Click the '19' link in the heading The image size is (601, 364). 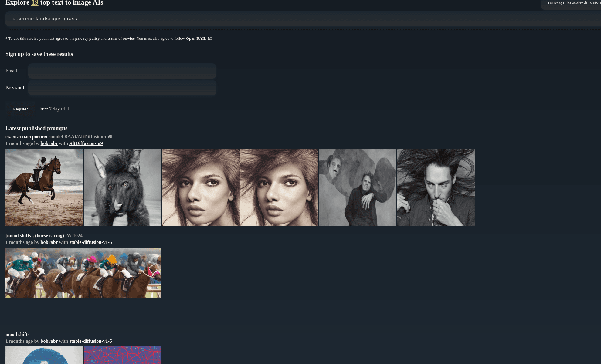point(35,3)
